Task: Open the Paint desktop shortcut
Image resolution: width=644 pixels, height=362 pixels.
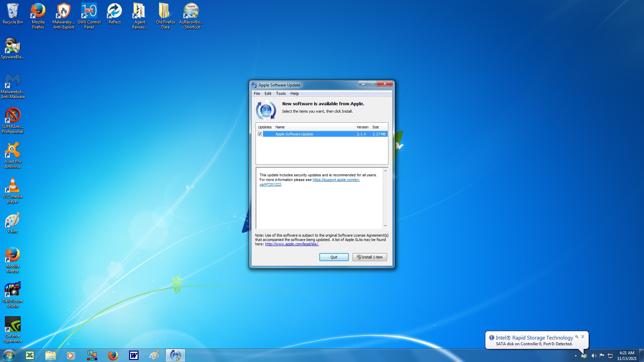Action: [13, 223]
